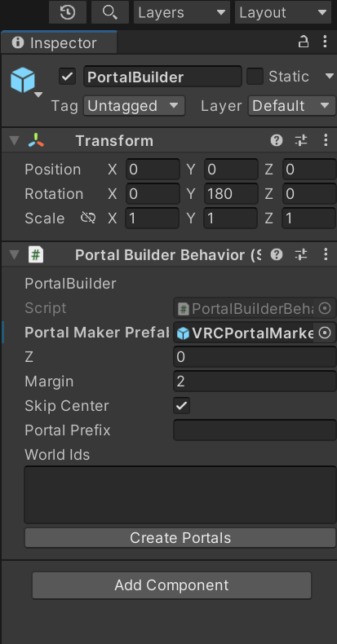The height and width of the screenshot is (644, 337).
Task: Open Transform preset settings icon
Action: 301,141
